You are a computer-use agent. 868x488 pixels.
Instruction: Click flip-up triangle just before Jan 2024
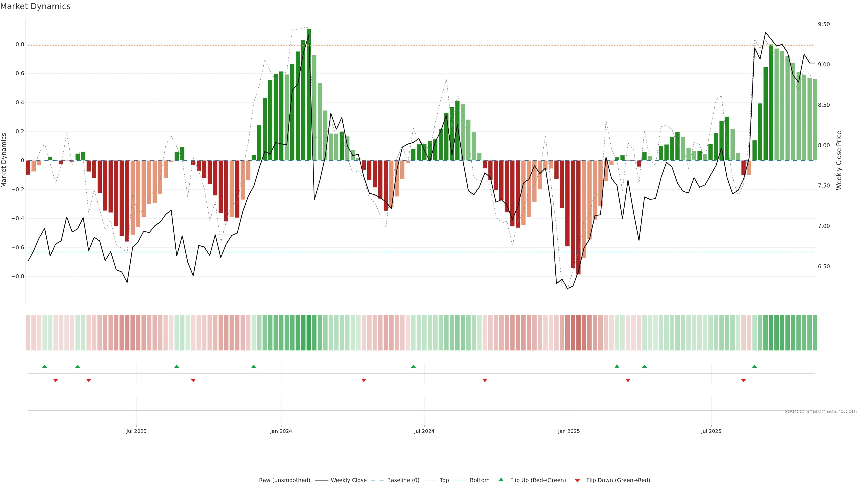pyautogui.click(x=254, y=366)
